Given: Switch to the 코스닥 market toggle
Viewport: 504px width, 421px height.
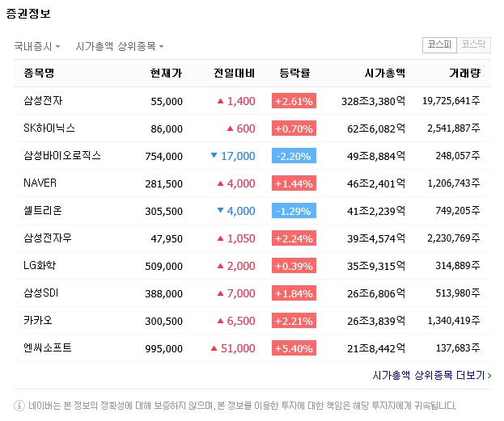Looking at the screenshot, I should click(474, 45).
